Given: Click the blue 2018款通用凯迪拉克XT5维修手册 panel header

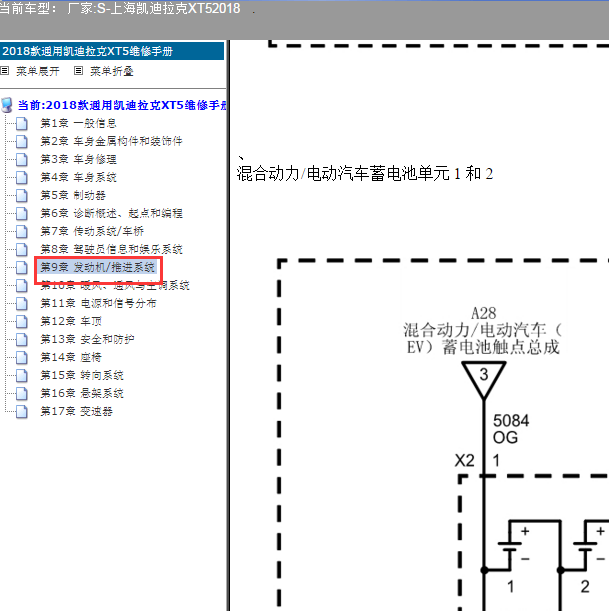Looking at the screenshot, I should (112, 51).
